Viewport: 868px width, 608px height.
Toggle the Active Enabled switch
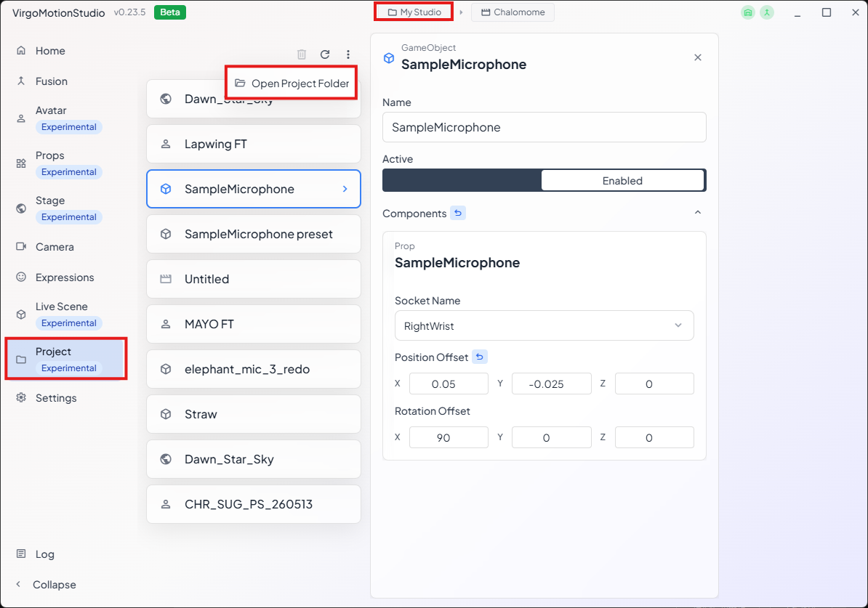[544, 180]
